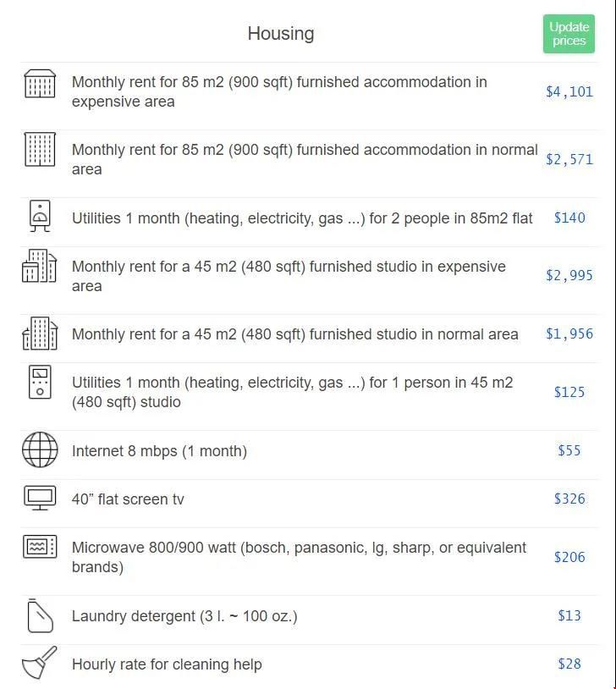Open the $4,101 rent price
This screenshot has height=689, width=616.
[x=569, y=91]
